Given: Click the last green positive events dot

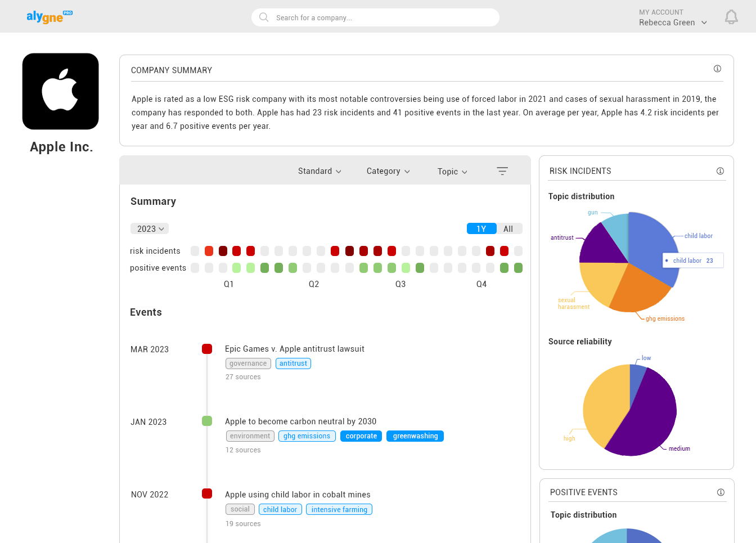Looking at the screenshot, I should (x=518, y=268).
